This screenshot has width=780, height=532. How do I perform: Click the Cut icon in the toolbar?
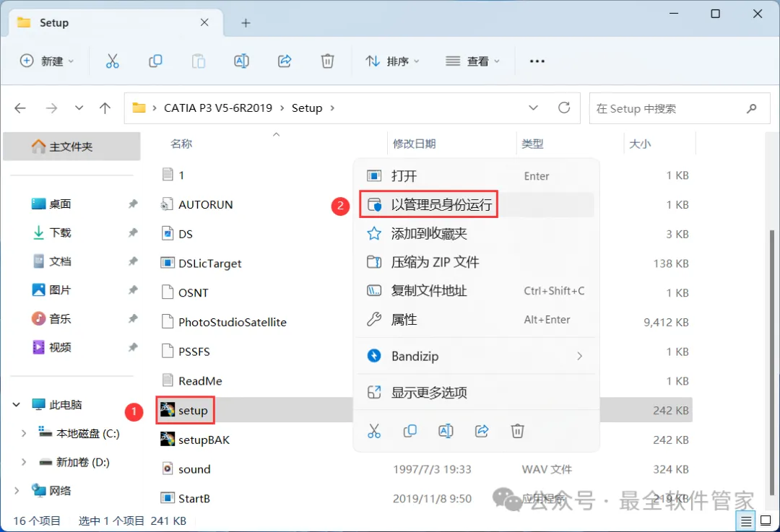coord(113,61)
